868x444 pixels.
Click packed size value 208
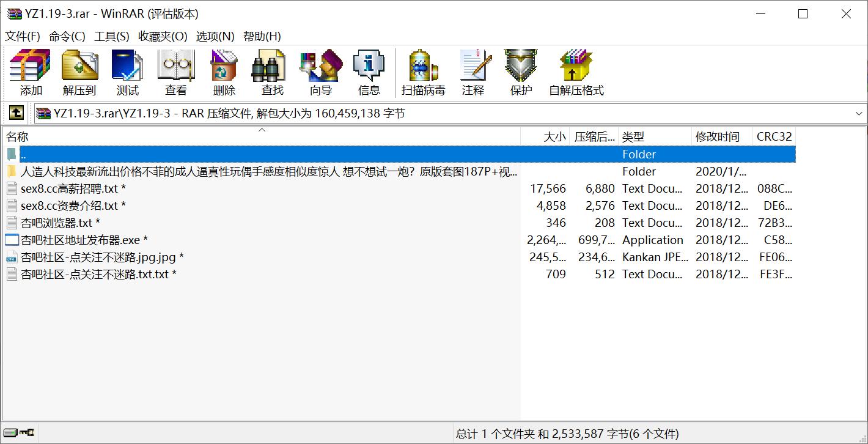point(605,223)
